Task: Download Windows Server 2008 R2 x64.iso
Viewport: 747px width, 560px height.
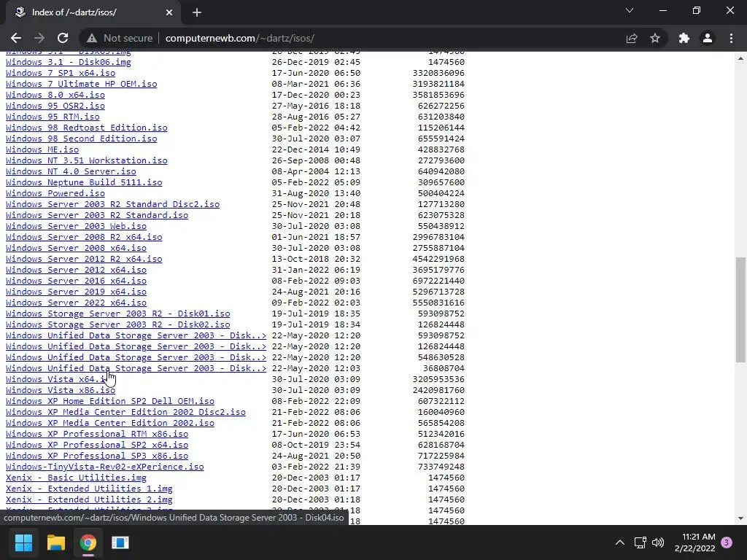Action: [x=84, y=237]
